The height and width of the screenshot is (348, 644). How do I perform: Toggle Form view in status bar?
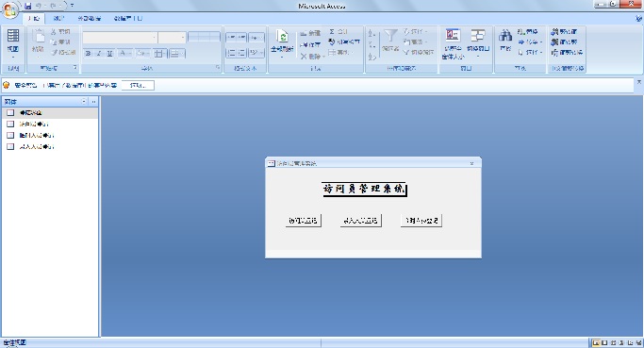pyautogui.click(x=596, y=342)
